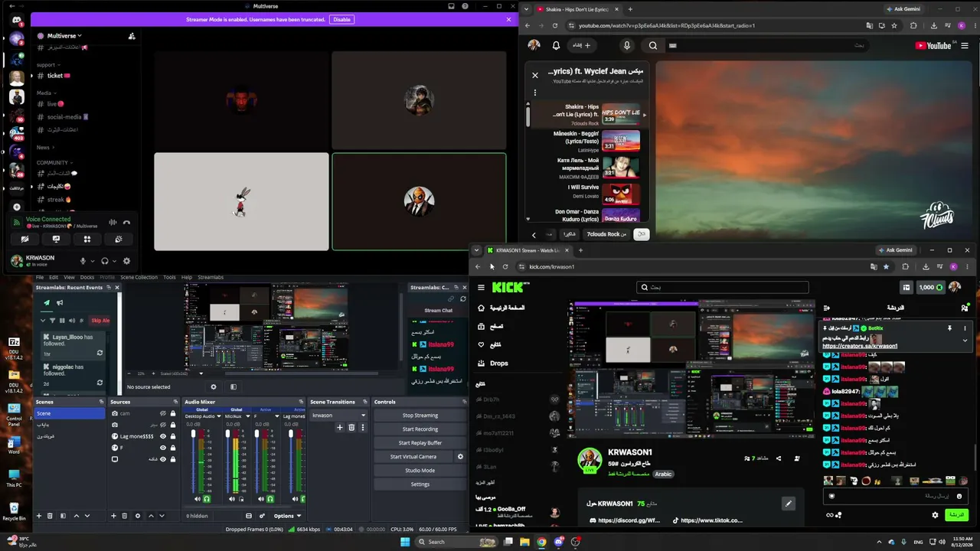Open Discord soundboard button
The width and height of the screenshot is (980, 551).
coord(119,240)
